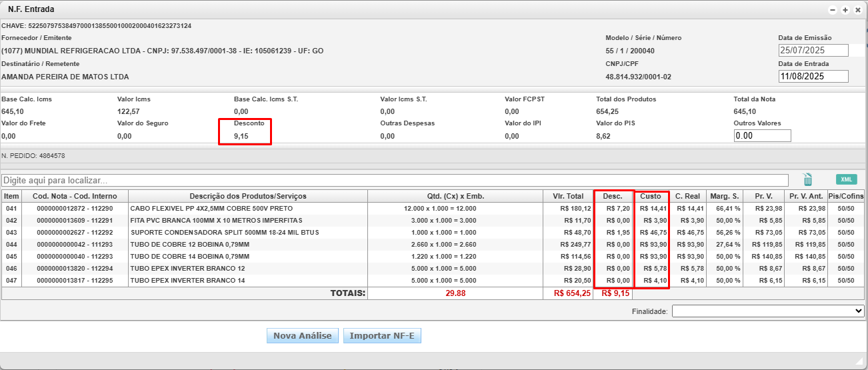
Task: Click the green XML icon
Action: 846,179
